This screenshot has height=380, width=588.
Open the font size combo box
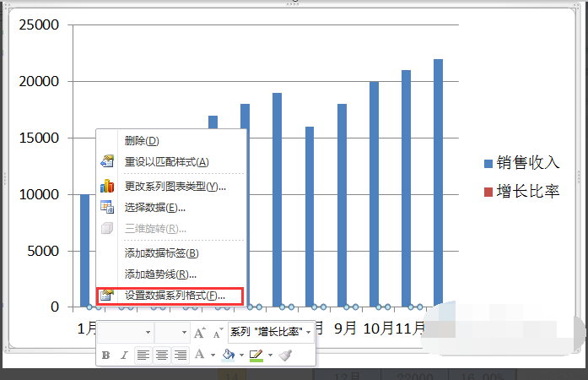click(172, 333)
